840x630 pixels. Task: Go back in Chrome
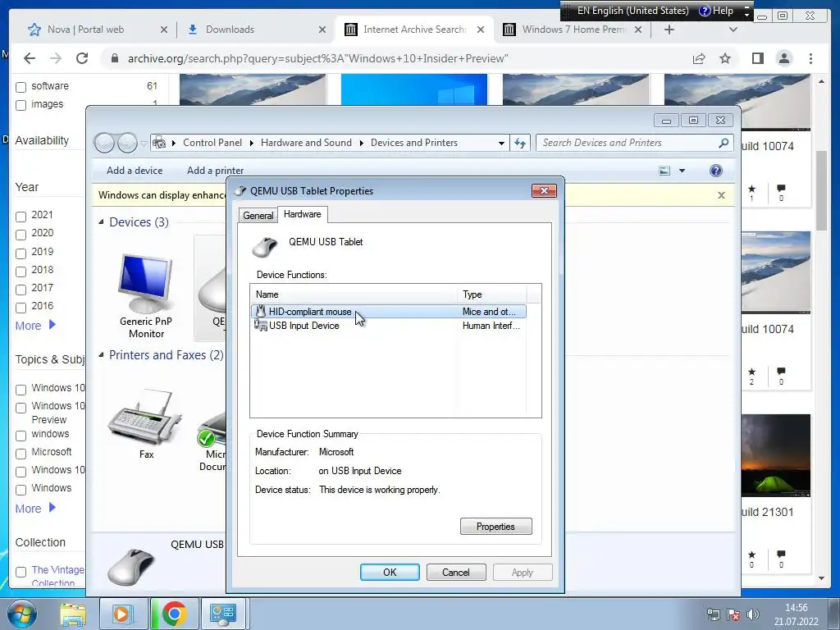[x=30, y=58]
